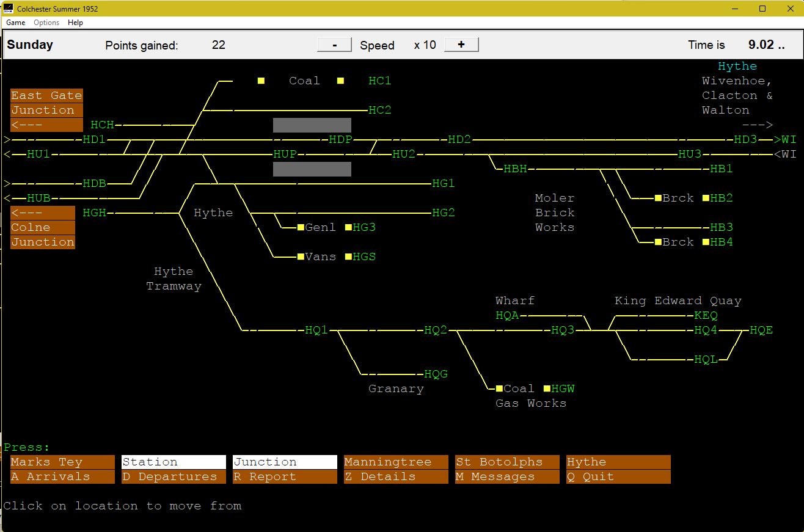
Task: Decrease speed with the minus button
Action: (x=334, y=45)
